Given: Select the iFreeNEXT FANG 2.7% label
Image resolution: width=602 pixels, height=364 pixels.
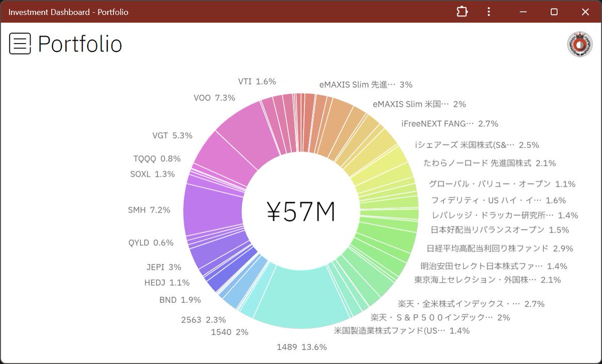Looking at the screenshot, I should point(449,123).
